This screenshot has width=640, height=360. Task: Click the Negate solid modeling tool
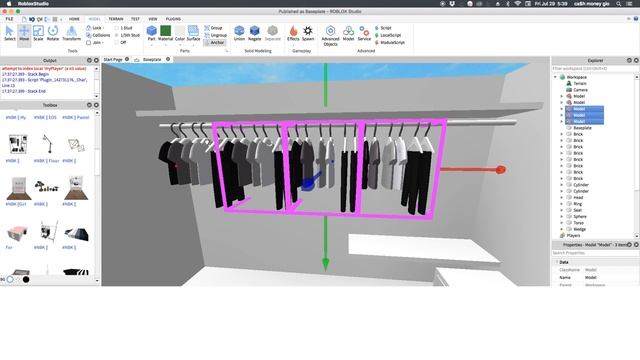tap(254, 33)
